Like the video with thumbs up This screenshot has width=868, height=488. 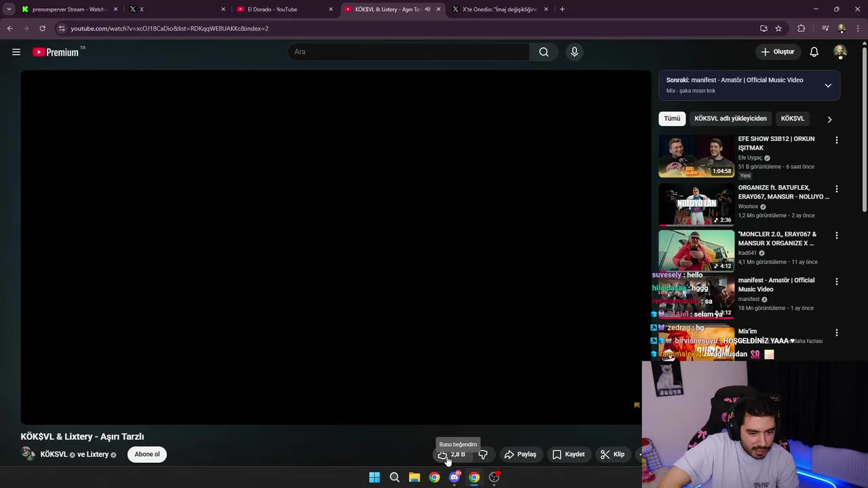coord(452,455)
